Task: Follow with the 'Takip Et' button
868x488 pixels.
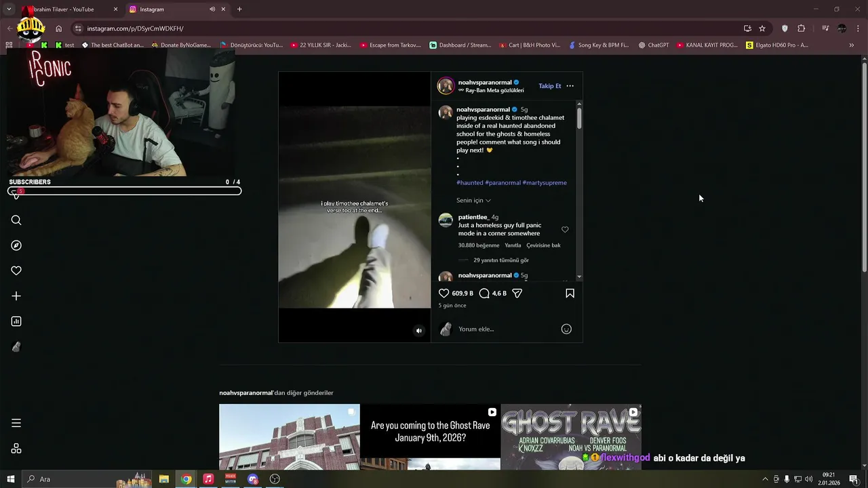Action: coord(550,86)
